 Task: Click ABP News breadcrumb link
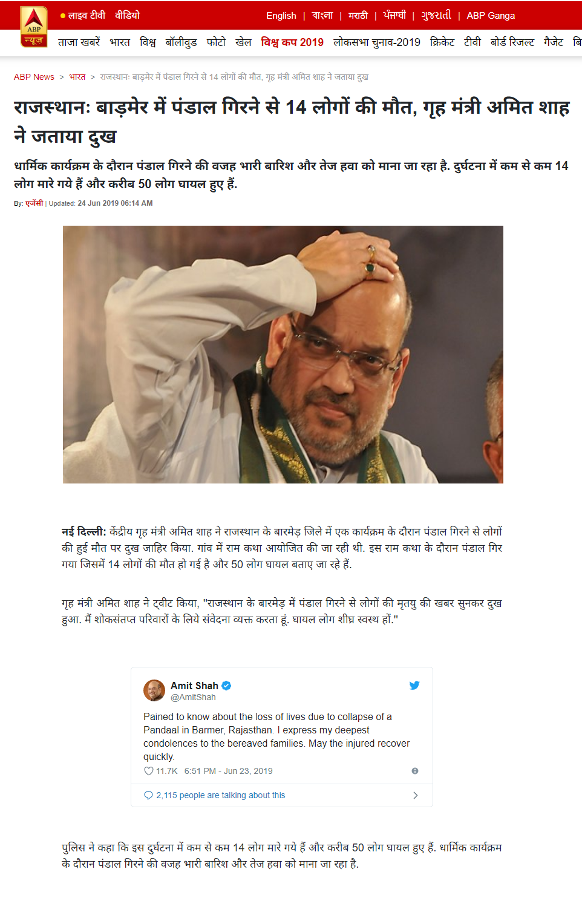coord(34,77)
